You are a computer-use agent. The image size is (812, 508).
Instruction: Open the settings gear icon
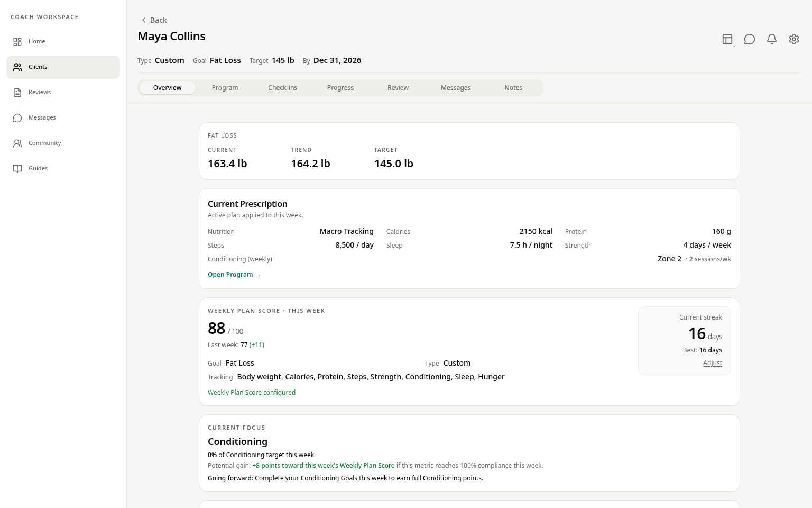coord(794,39)
